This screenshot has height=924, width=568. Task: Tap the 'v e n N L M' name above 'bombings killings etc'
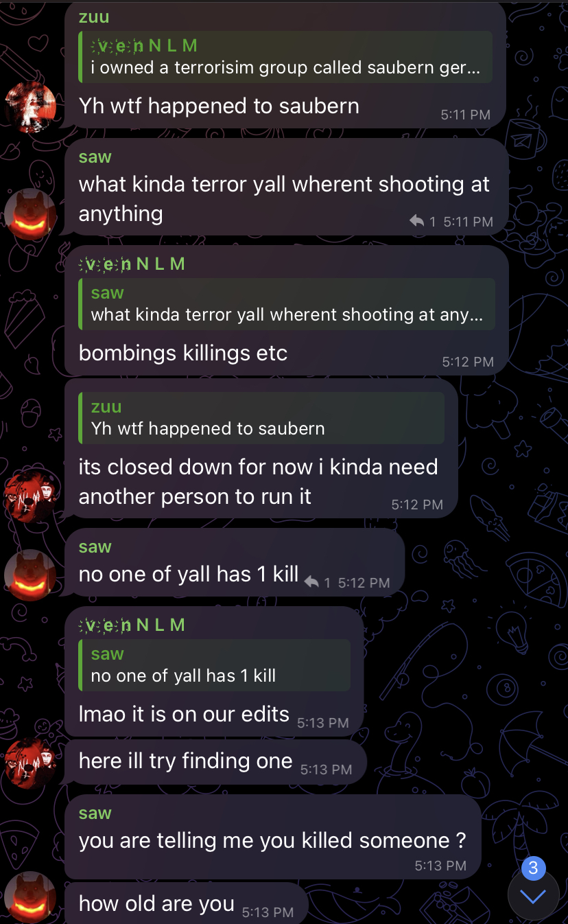point(132,264)
